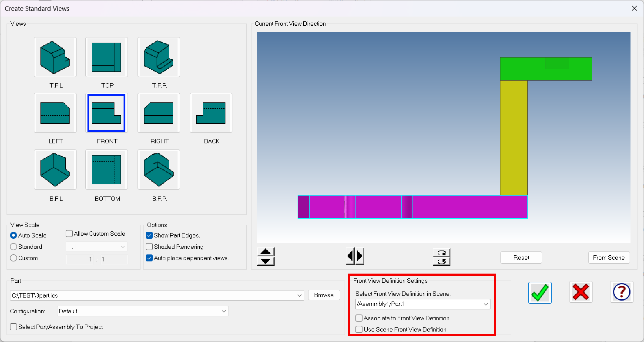Screen dimensions: 644x342
Task: Select the BOTTOM view icon
Action: [107, 169]
